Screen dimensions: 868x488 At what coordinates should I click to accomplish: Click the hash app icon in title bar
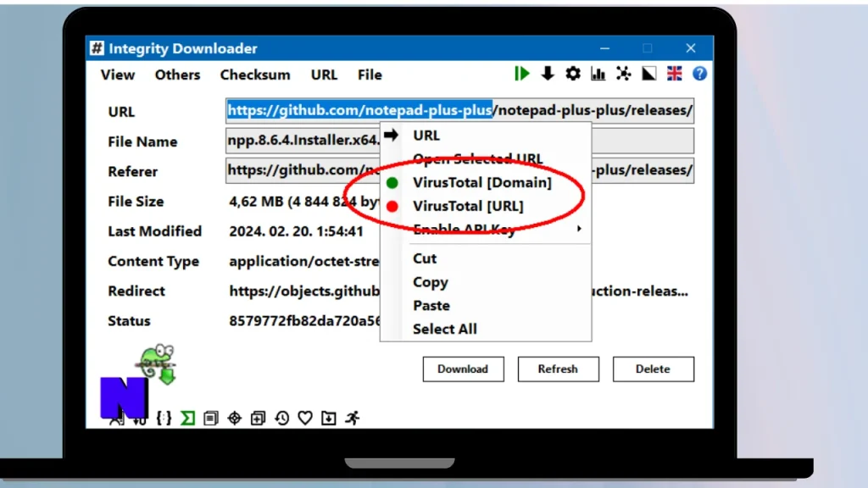[x=97, y=48]
